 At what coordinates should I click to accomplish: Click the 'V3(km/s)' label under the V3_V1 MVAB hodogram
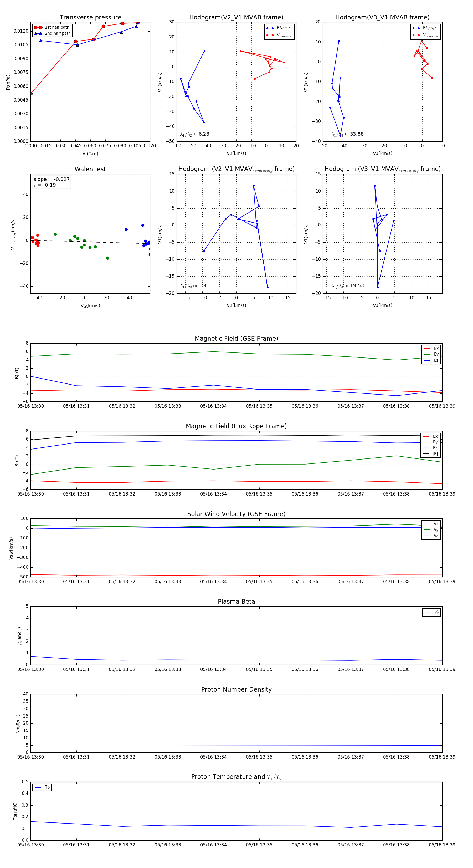point(382,153)
